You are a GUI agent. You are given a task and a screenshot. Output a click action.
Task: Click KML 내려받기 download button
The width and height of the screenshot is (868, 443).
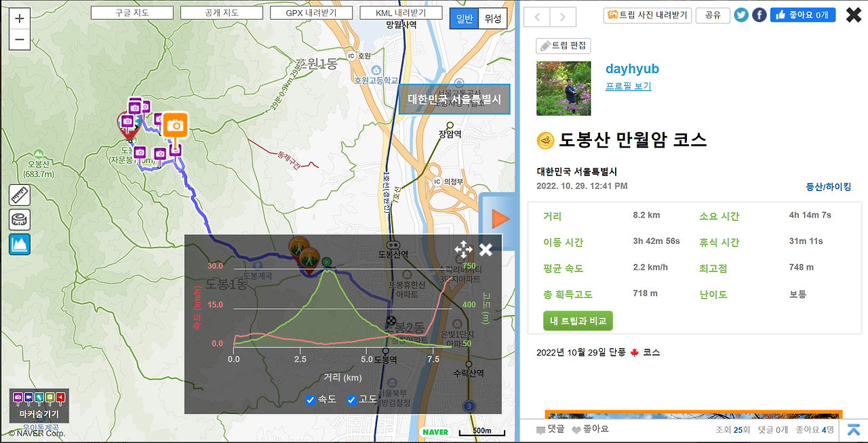(401, 13)
